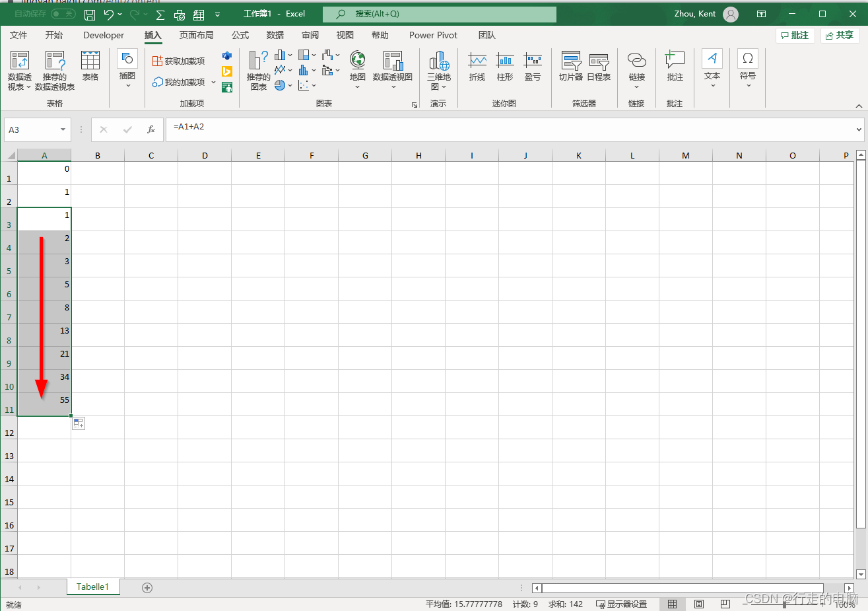868x611 pixels.
Task: Click the 共享 share button
Action: tap(840, 35)
